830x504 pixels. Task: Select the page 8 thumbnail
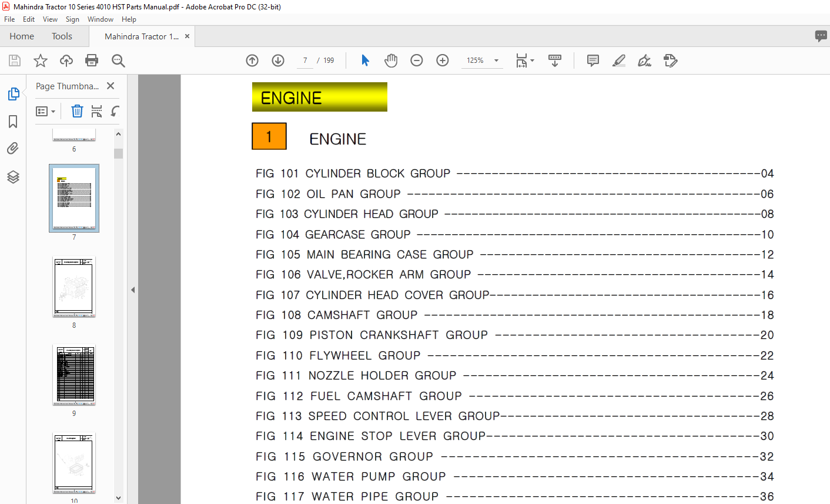74,287
